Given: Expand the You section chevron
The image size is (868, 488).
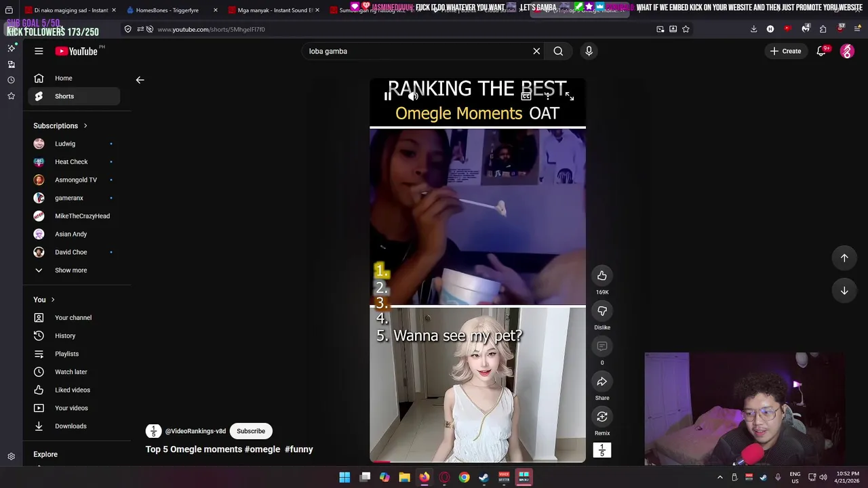Looking at the screenshot, I should [53, 300].
